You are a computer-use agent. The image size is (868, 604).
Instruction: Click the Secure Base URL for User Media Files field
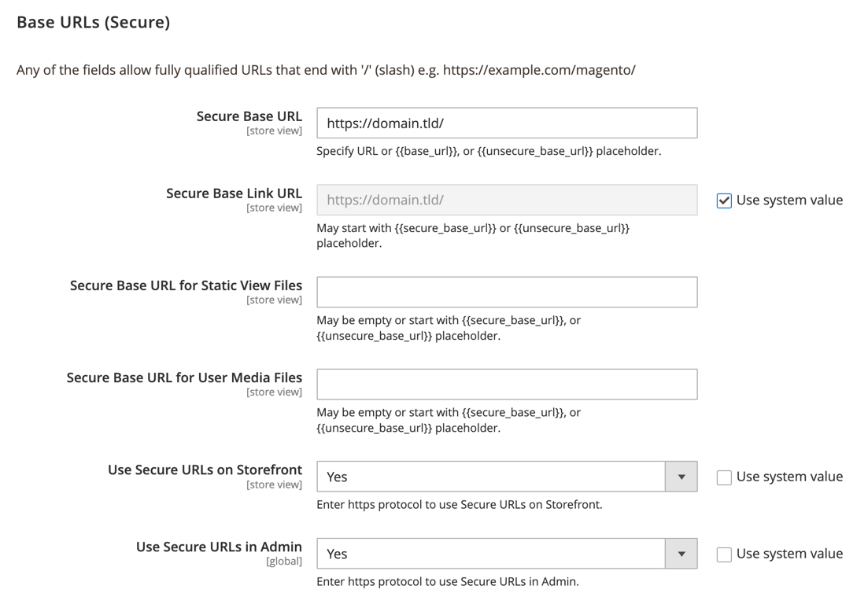click(507, 384)
